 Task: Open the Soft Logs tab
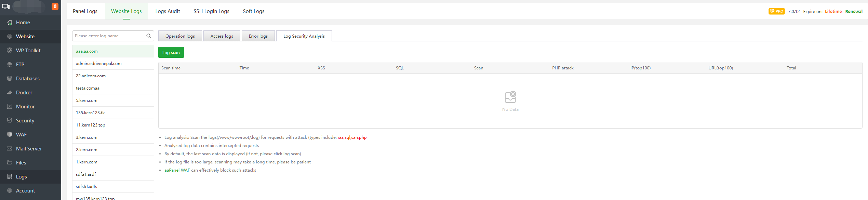coord(254,11)
